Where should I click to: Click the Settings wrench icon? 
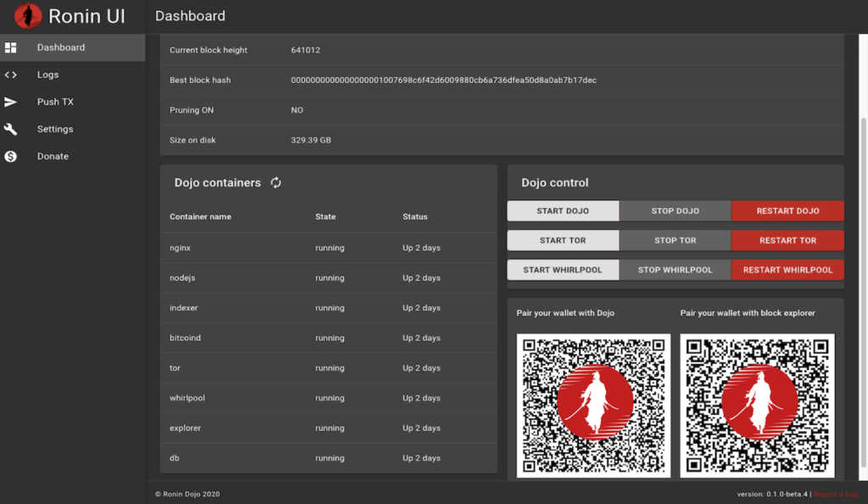[x=10, y=129]
